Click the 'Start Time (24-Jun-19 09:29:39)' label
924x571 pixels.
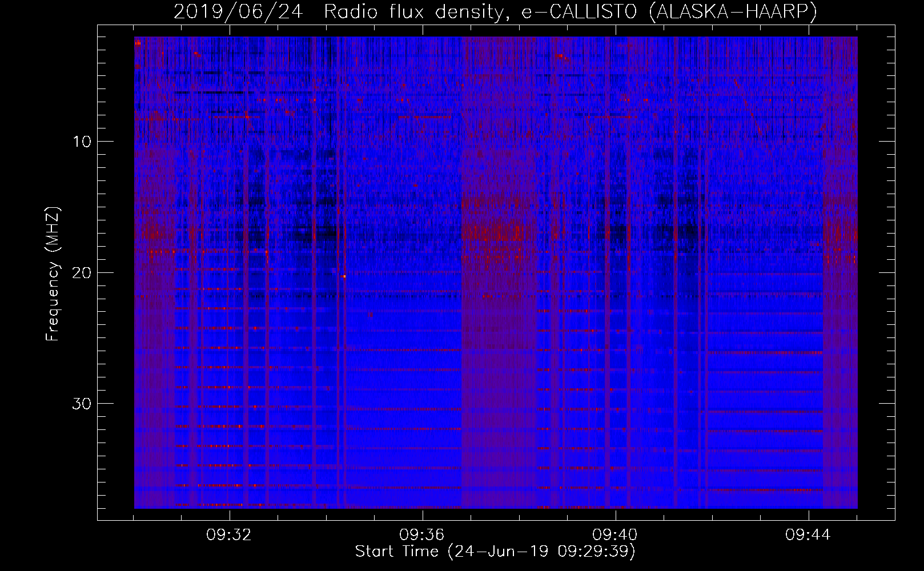point(495,552)
